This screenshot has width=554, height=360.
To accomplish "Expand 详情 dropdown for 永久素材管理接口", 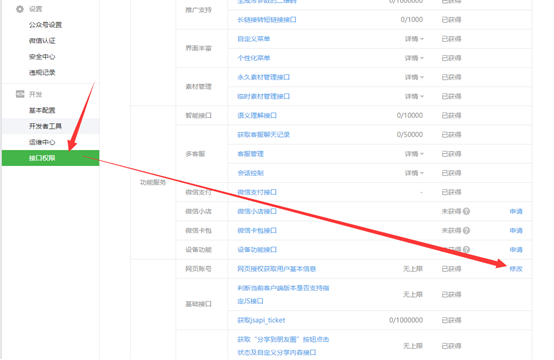I will click(414, 77).
